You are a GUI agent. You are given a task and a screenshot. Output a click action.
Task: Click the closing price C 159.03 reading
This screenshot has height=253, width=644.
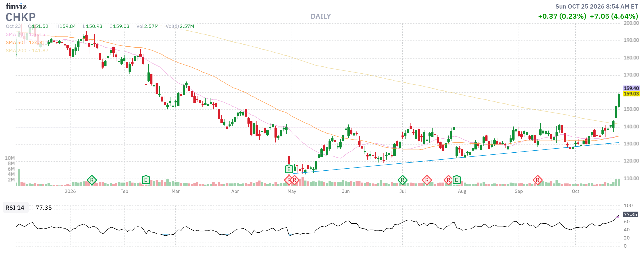click(119, 26)
